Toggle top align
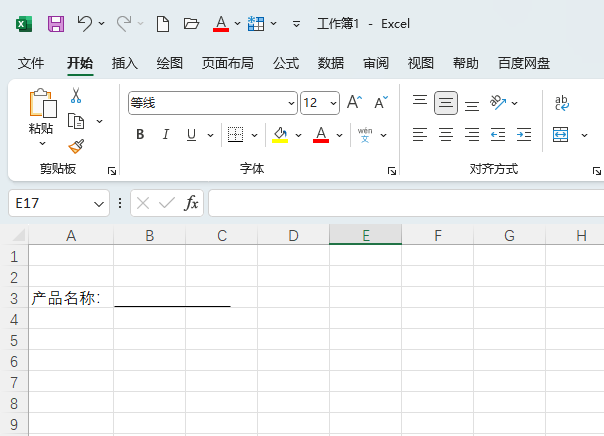 coord(420,101)
